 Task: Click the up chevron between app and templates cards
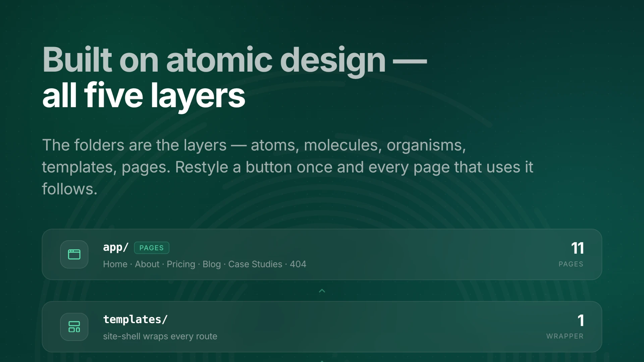click(x=322, y=291)
